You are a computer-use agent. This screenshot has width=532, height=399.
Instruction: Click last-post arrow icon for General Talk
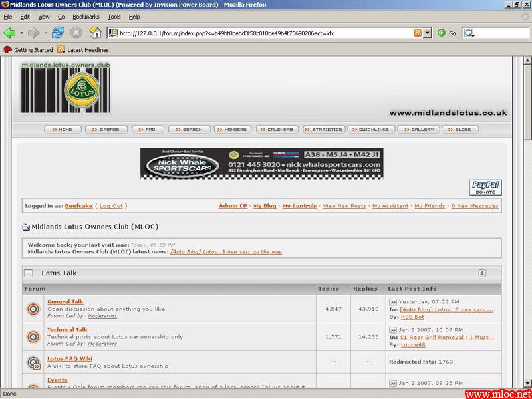(x=393, y=302)
